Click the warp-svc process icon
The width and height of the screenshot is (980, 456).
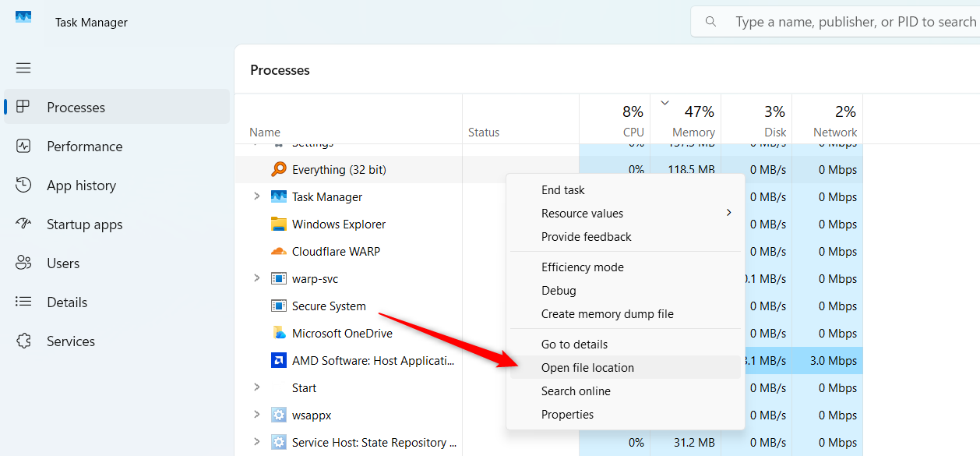pyautogui.click(x=279, y=278)
